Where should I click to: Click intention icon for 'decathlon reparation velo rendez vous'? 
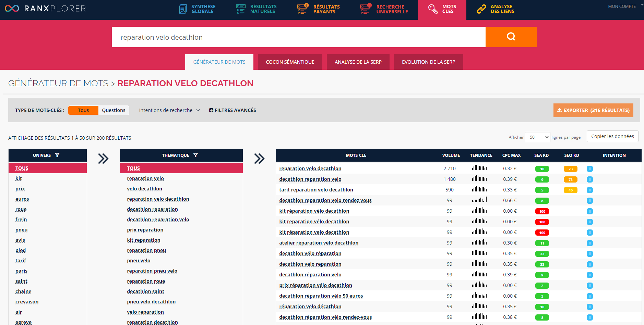pos(590,201)
